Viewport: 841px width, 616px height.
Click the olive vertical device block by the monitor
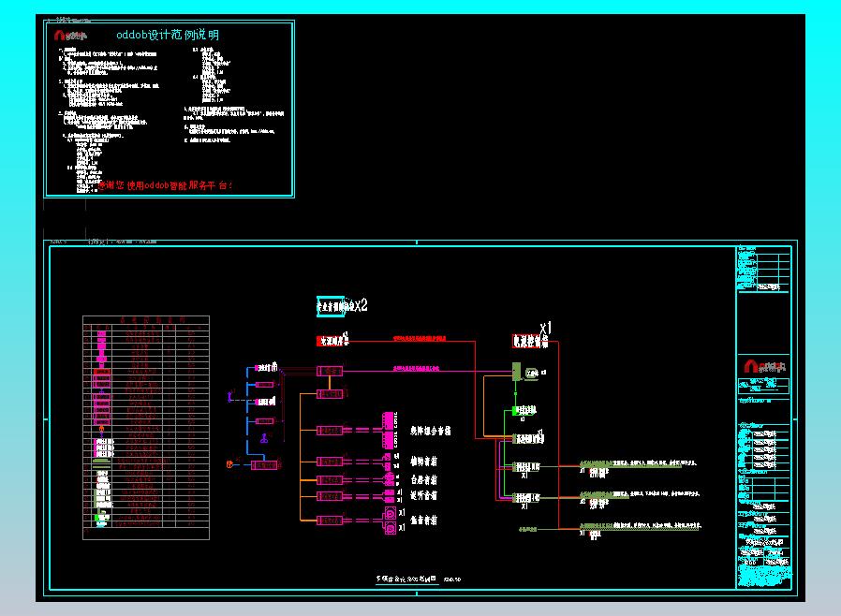516,372
